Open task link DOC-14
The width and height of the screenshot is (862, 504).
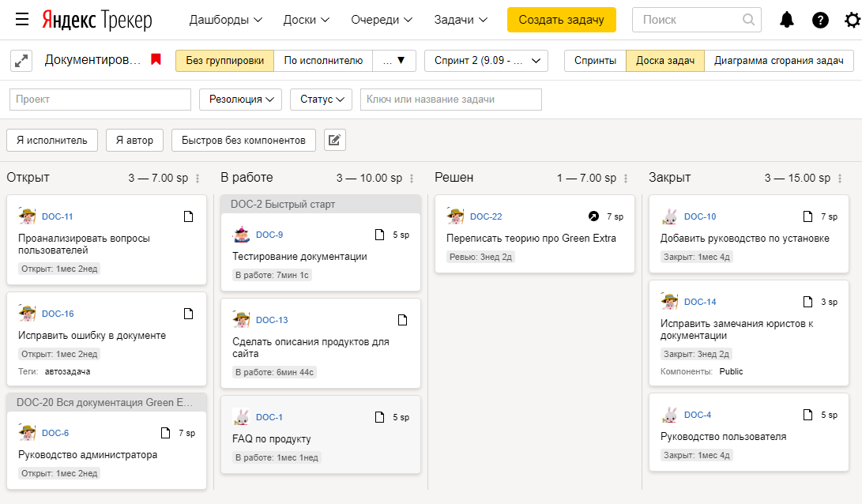700,302
